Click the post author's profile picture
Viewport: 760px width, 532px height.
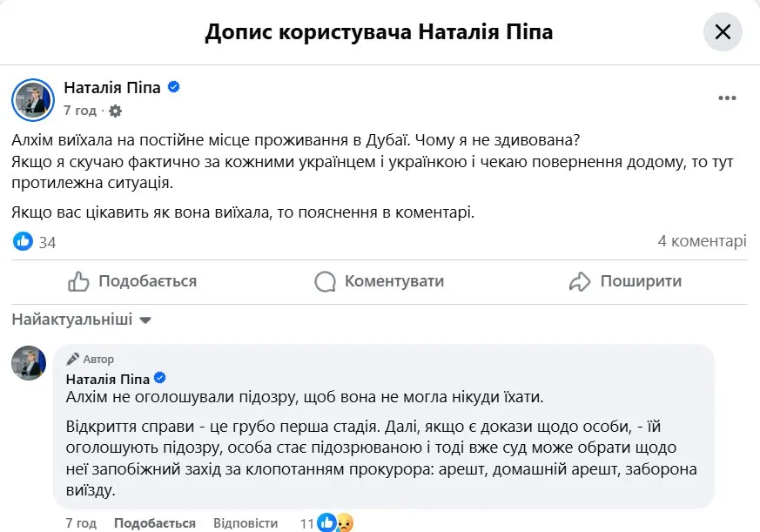[x=31, y=98]
